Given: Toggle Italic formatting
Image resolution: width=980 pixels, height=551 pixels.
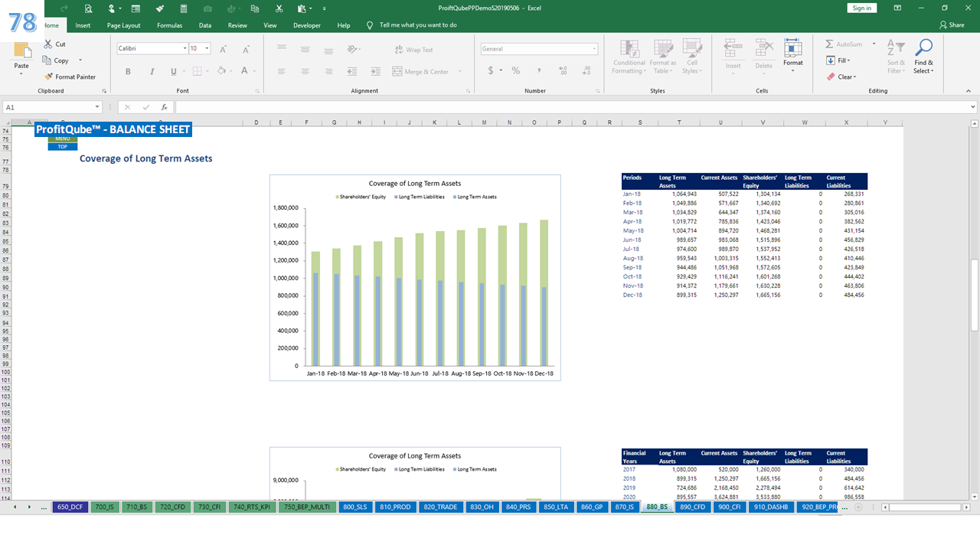Looking at the screenshot, I should pyautogui.click(x=151, y=71).
